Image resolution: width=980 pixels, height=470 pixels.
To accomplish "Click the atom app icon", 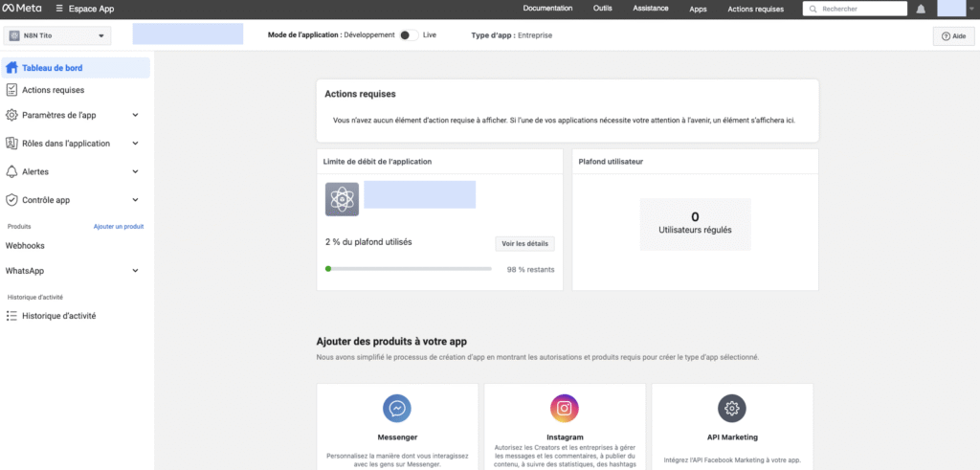I will pyautogui.click(x=342, y=199).
